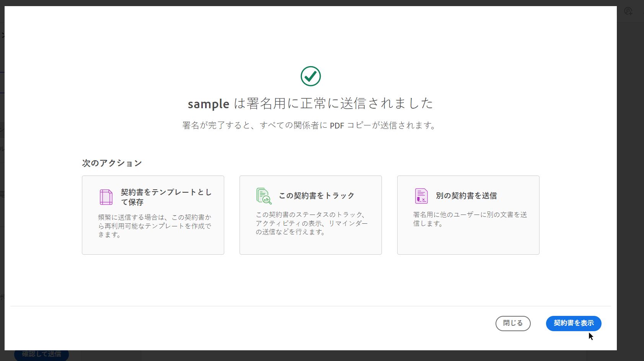Viewport: 644px width, 361px height.
Task: Click the track card description text
Action: pos(310,223)
